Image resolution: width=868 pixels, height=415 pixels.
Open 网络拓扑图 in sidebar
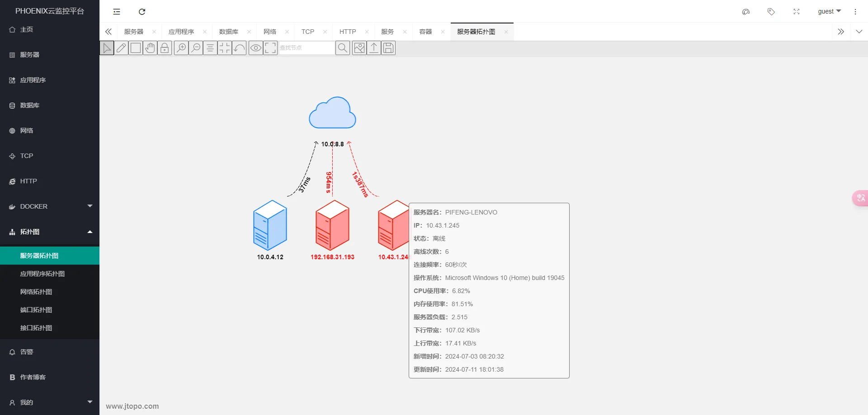coord(50,292)
